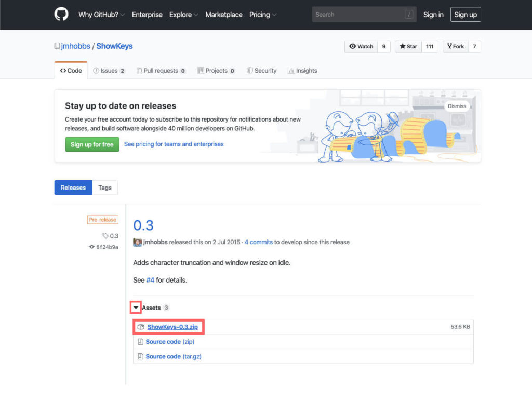Open issue #4 link
The width and height of the screenshot is (532, 400).
(150, 280)
